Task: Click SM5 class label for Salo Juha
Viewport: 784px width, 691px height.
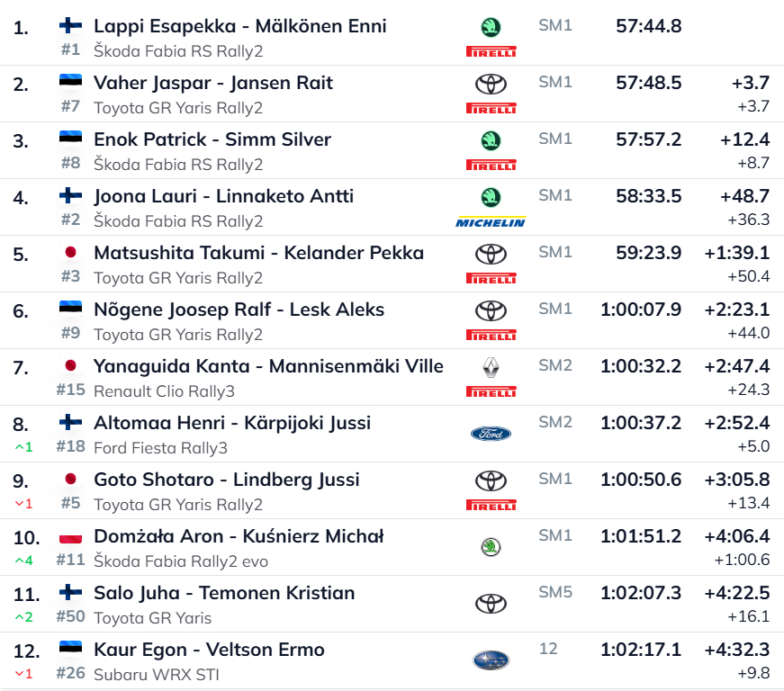Action: point(555,592)
